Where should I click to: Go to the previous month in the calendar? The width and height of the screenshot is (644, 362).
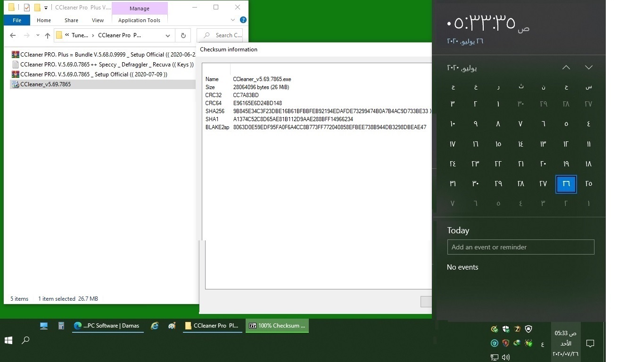point(566,67)
